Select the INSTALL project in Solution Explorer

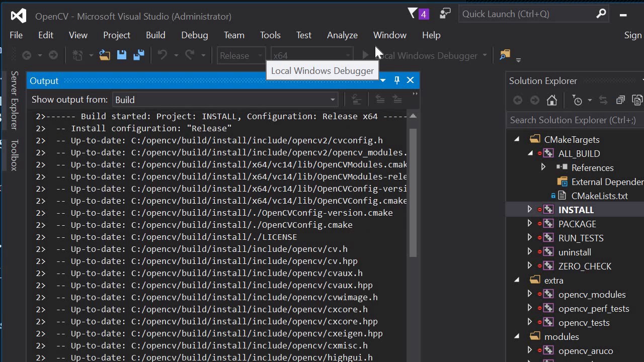click(576, 210)
